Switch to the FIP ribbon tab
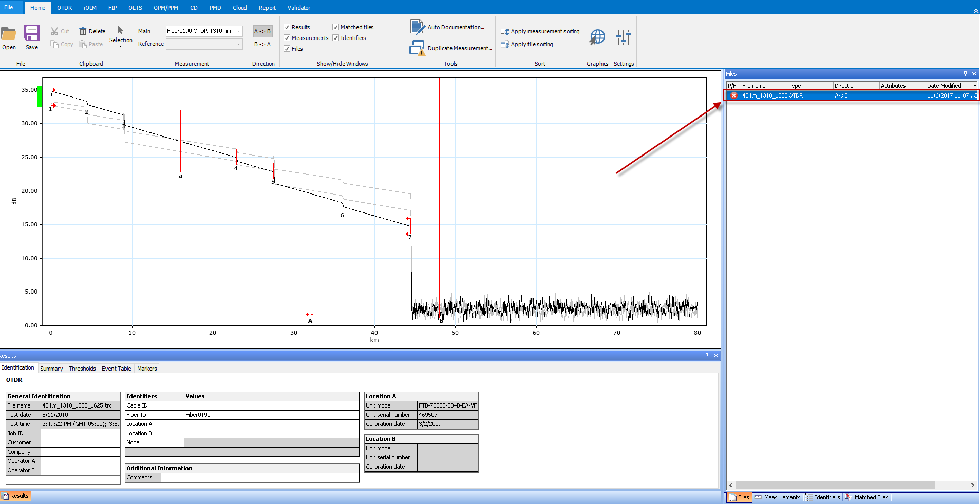The image size is (980, 504). 112,8
